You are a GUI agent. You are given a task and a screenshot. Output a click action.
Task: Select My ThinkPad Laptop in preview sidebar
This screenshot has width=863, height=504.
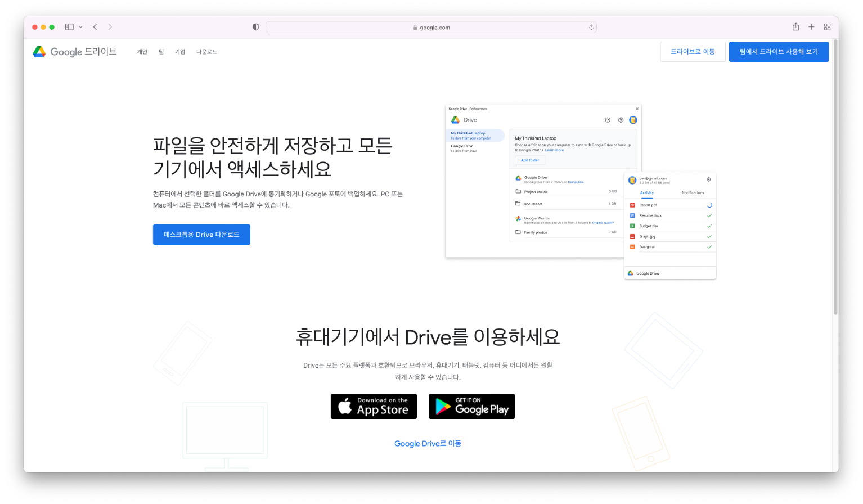coord(475,136)
